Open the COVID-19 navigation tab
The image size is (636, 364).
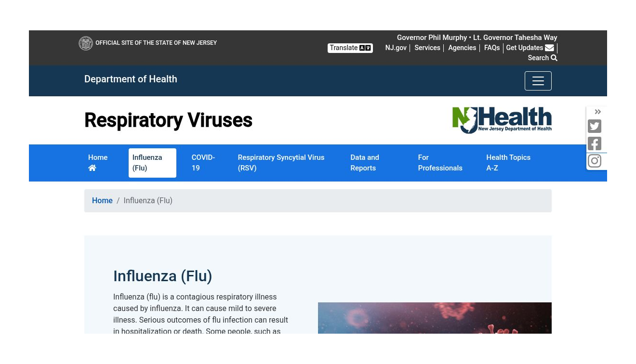pos(203,163)
